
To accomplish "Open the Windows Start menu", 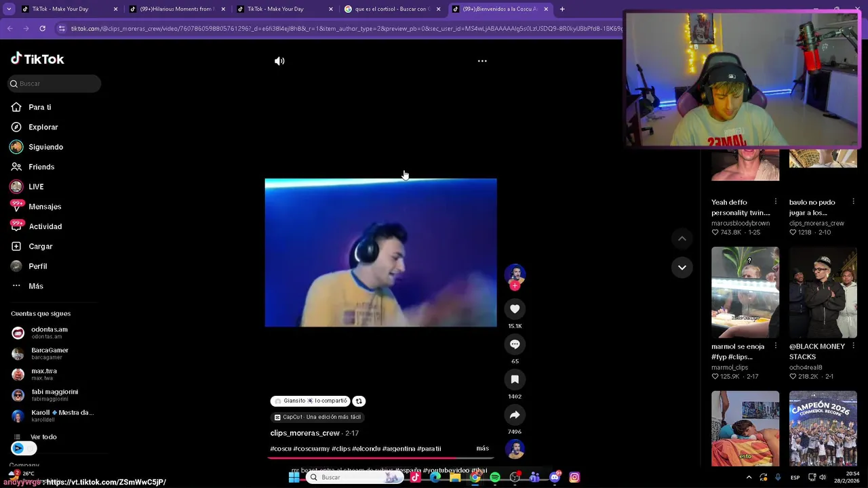I will [x=294, y=477].
